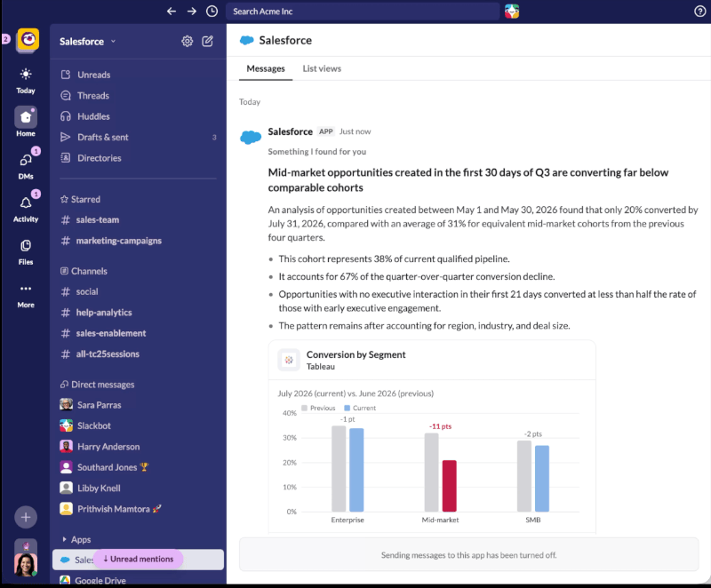The width and height of the screenshot is (711, 588).
Task: Open DMs in the left rail
Action: pyautogui.click(x=26, y=165)
